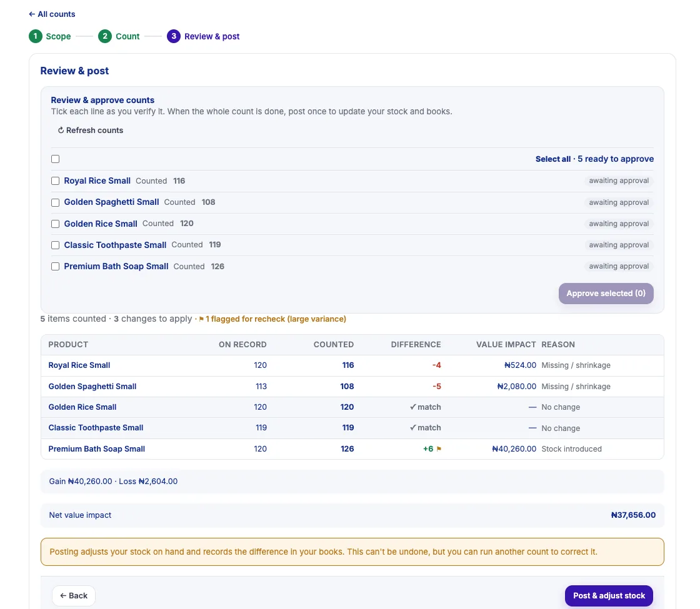Click the purple step 3 circle icon

pyautogui.click(x=174, y=36)
